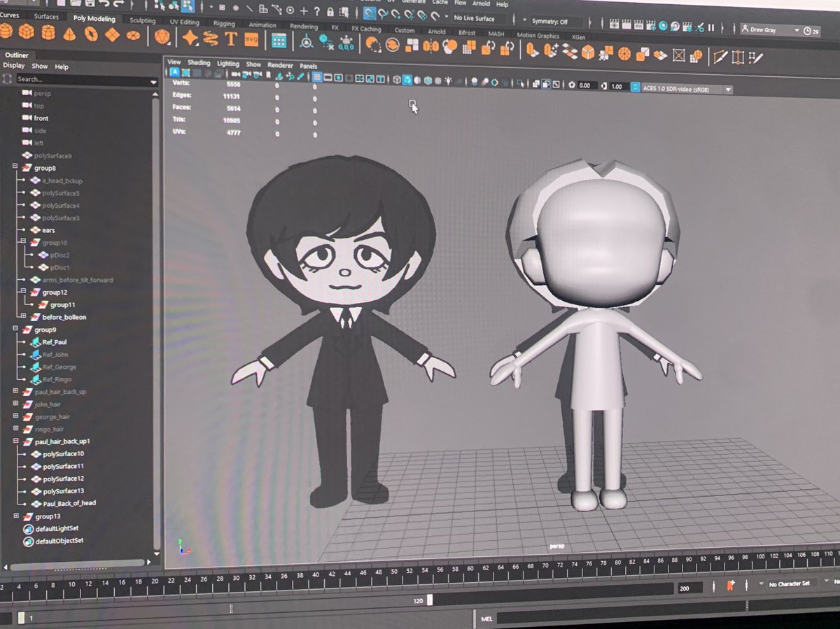Toggle the grid display in panel toolbar
Viewport: 840px width, 629px height.
(317, 77)
